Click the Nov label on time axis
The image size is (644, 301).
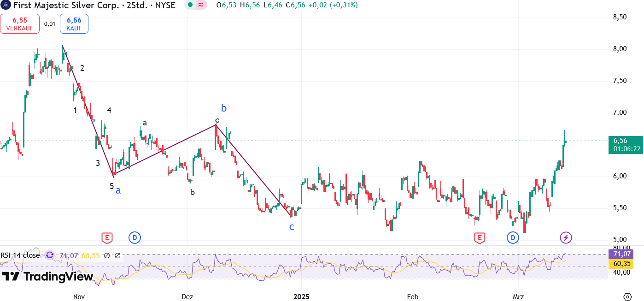tap(79, 297)
